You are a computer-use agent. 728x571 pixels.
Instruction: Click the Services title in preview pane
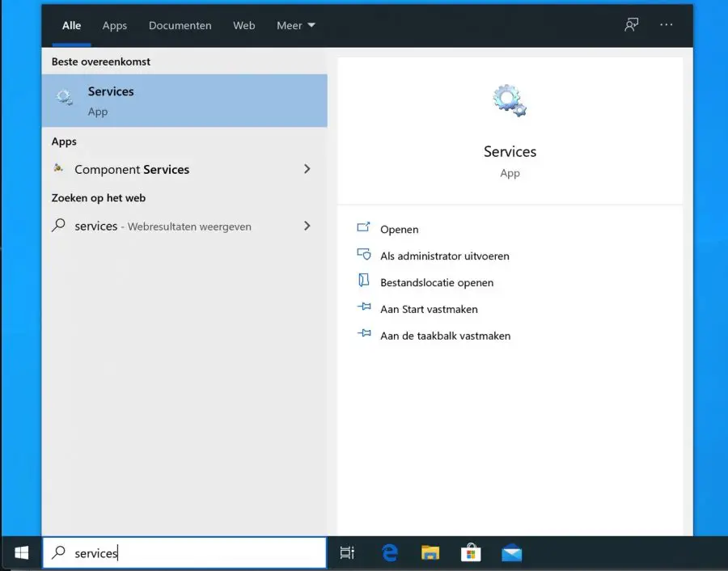(x=510, y=152)
